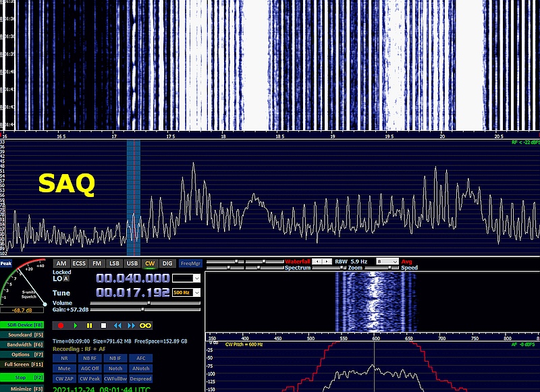Image resolution: width=540 pixels, height=392 pixels.
Task: Expand the RBW averaging dropdown showing 8
Action: [x=387, y=261]
